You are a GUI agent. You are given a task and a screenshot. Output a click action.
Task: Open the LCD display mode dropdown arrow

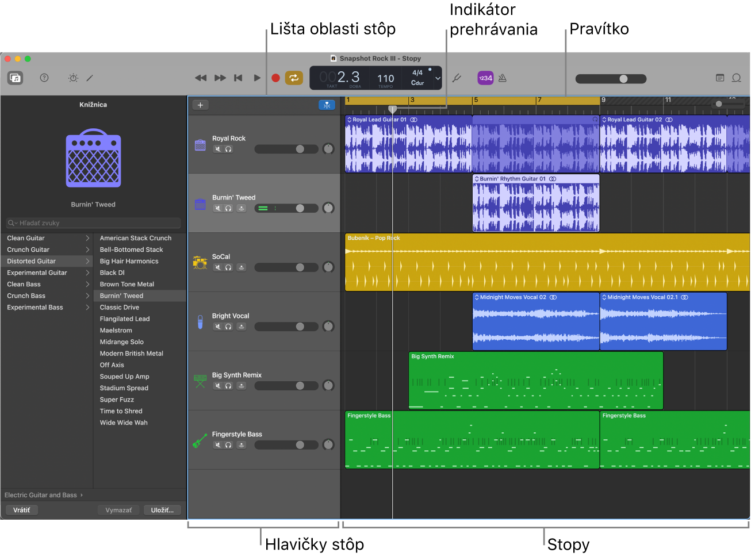[438, 78]
